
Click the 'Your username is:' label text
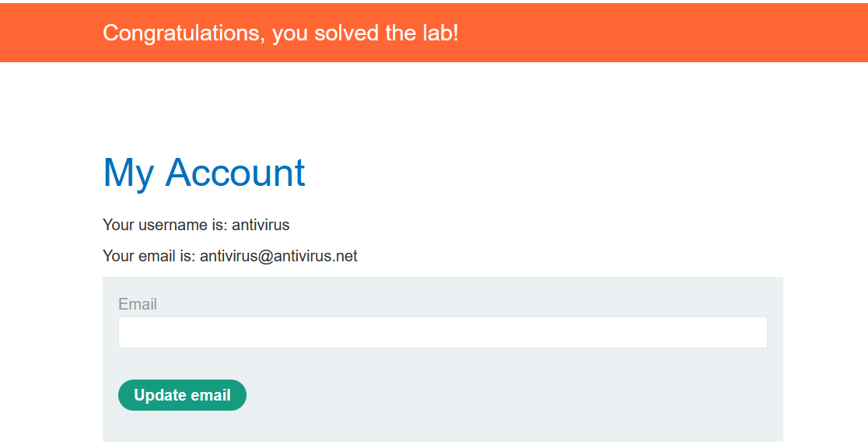tap(165, 226)
